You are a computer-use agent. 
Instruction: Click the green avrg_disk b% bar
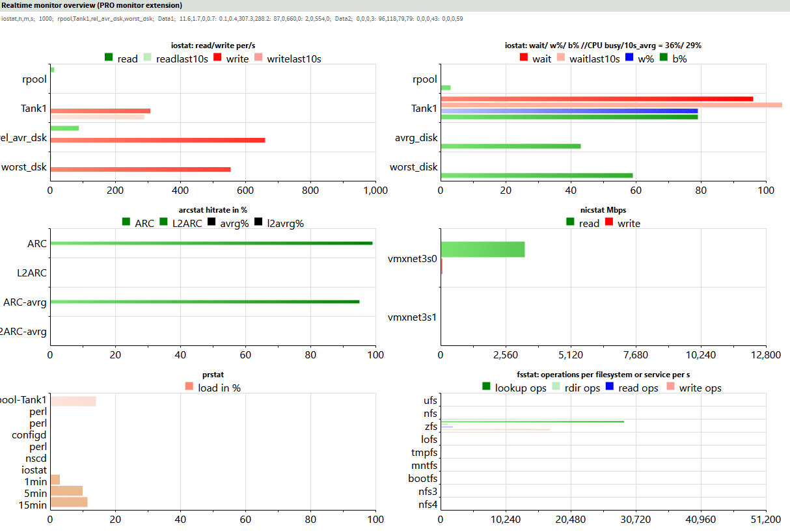[510, 146]
